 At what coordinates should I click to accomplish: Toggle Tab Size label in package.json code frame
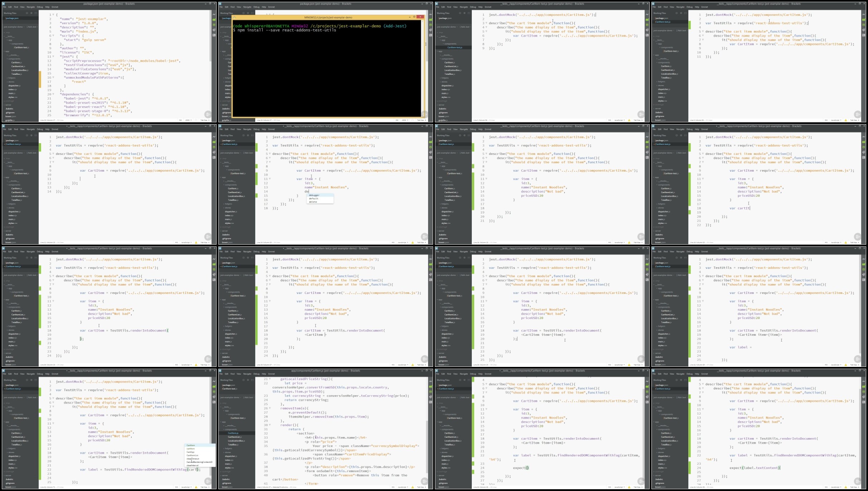coord(205,120)
